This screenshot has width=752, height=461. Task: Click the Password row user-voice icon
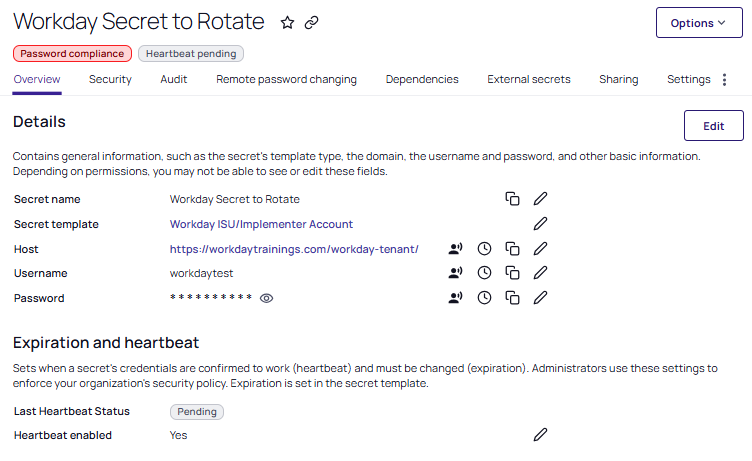(456, 298)
